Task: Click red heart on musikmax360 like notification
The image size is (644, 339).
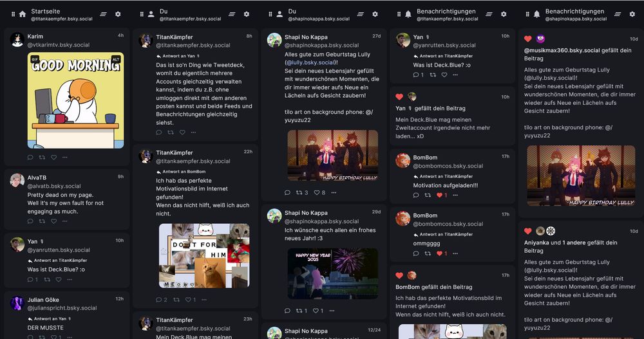Action: click(528, 39)
